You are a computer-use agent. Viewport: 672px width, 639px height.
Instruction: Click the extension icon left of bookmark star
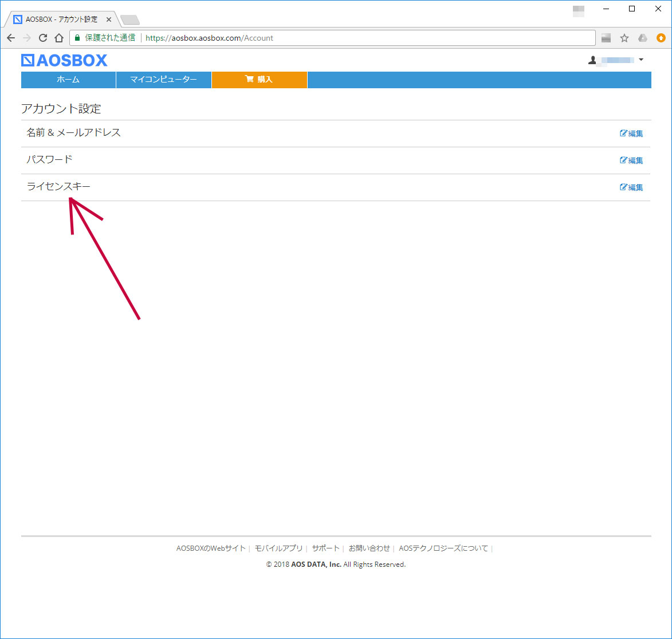(x=606, y=38)
